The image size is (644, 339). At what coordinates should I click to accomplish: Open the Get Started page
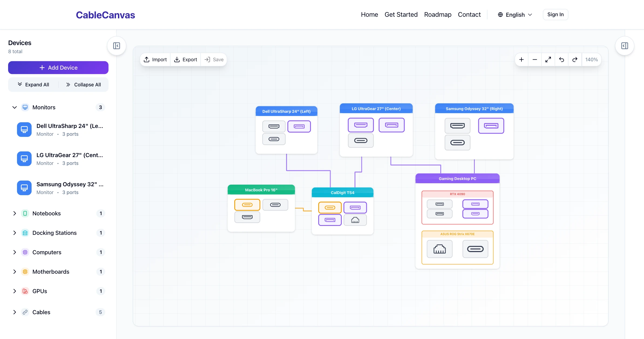click(x=401, y=15)
